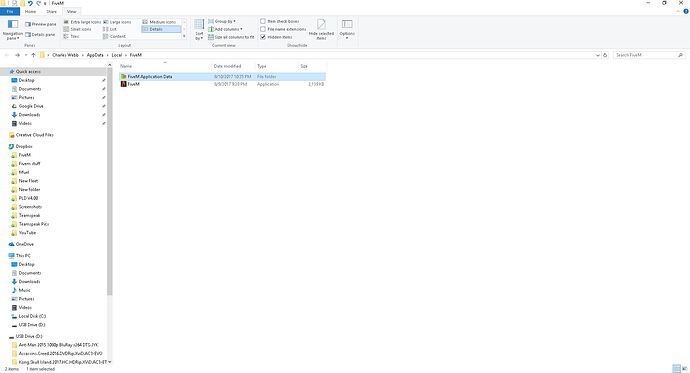
Task: Open the File menu tab
Action: click(10, 11)
